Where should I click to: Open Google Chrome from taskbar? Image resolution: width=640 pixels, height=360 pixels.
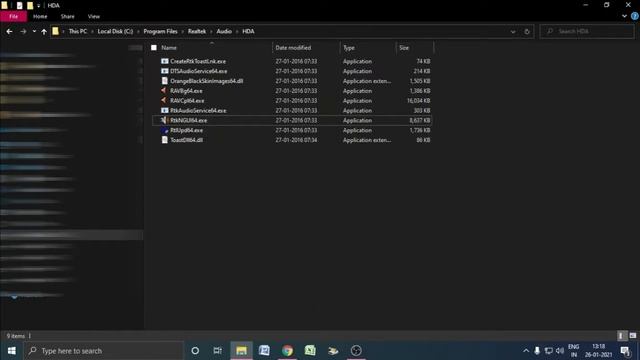click(287, 351)
